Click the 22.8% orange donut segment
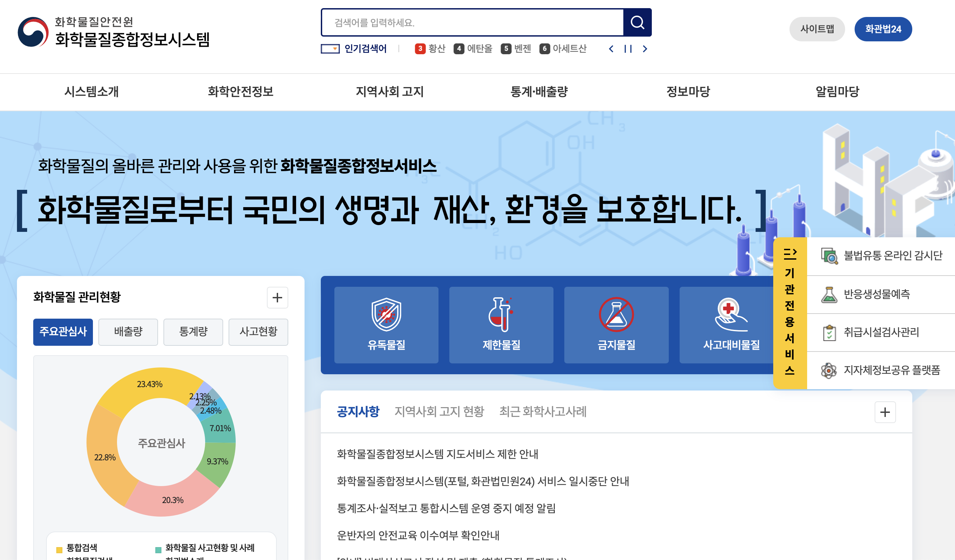Screen dimensions: 955x560 pyautogui.click(x=104, y=458)
